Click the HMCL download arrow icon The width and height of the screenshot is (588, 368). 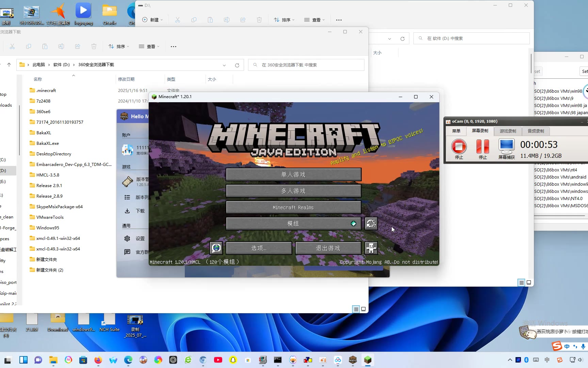(127, 211)
